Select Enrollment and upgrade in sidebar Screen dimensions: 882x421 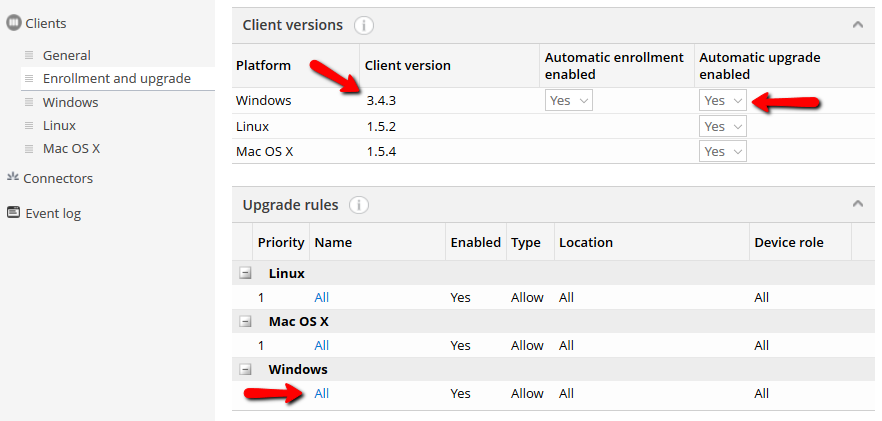pos(116,78)
